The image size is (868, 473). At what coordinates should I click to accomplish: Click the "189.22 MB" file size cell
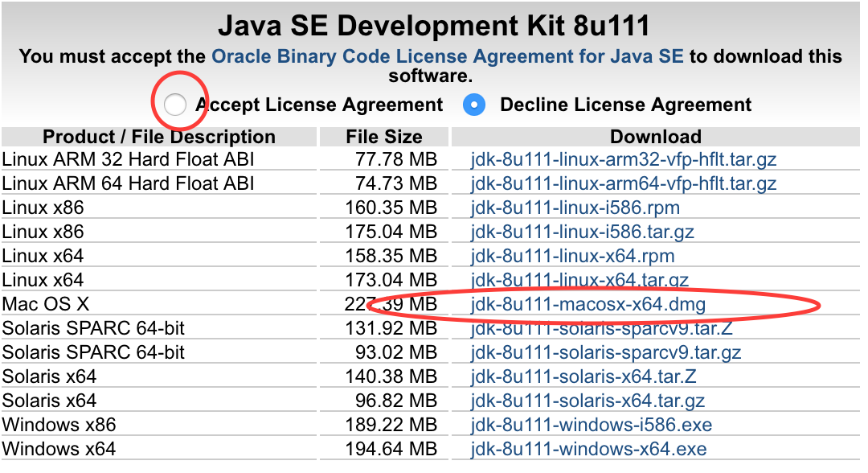click(384, 425)
